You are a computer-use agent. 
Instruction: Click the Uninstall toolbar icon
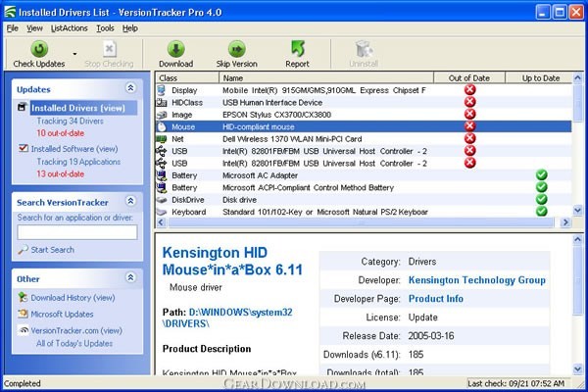364,49
